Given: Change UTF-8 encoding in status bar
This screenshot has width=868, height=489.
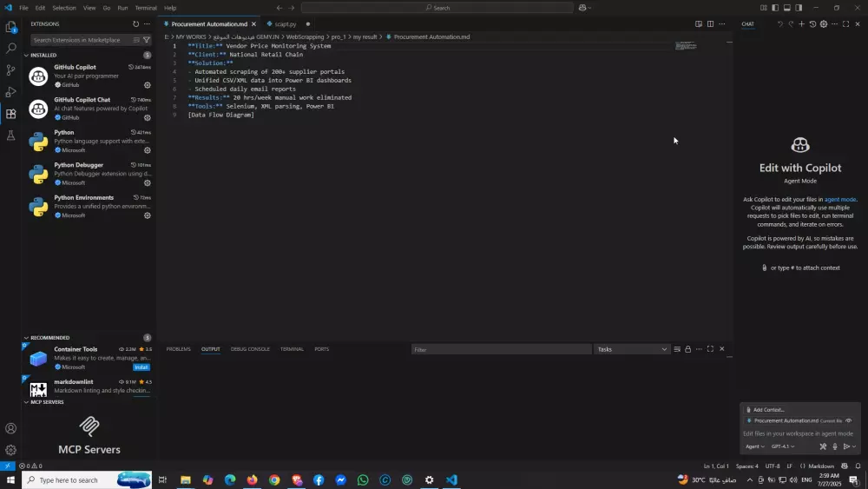Looking at the screenshot, I should tap(773, 466).
